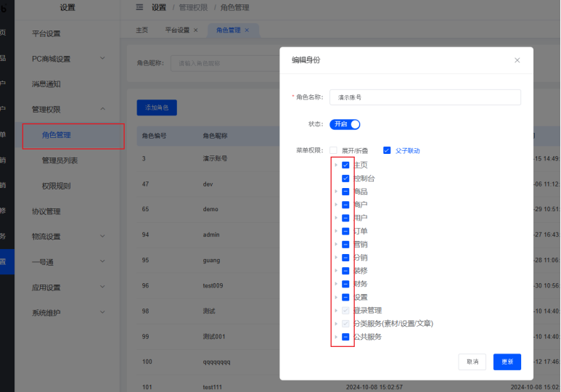Click the role name 演示账号 in table
The width and height of the screenshot is (561, 392).
click(x=215, y=158)
